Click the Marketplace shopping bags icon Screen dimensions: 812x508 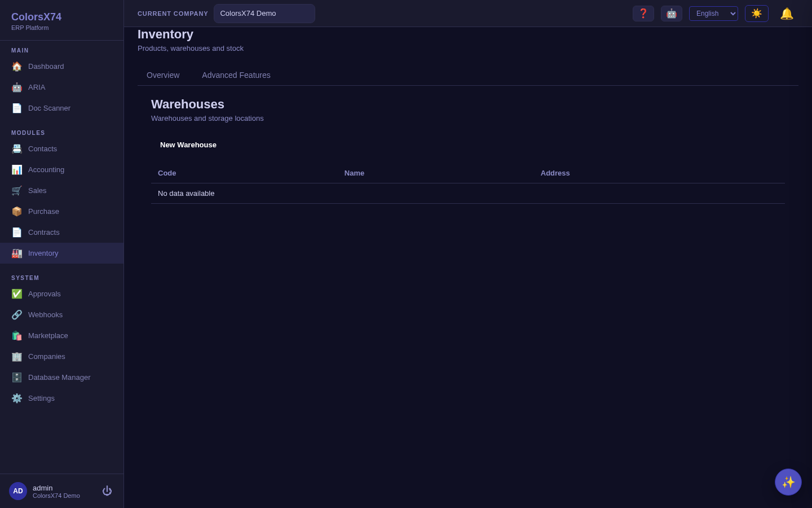(x=17, y=336)
